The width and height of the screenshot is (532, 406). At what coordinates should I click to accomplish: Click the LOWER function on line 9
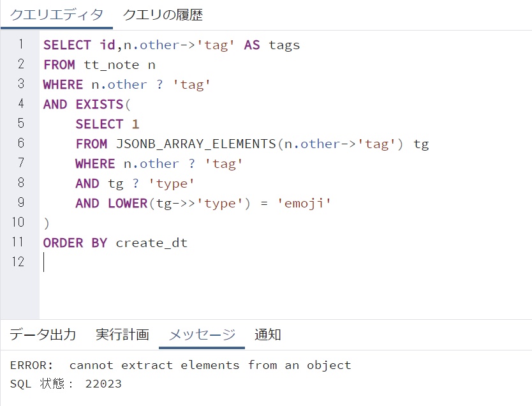tap(128, 204)
